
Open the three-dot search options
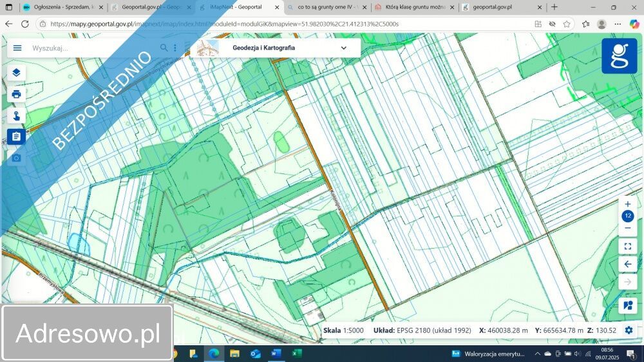coord(175,48)
